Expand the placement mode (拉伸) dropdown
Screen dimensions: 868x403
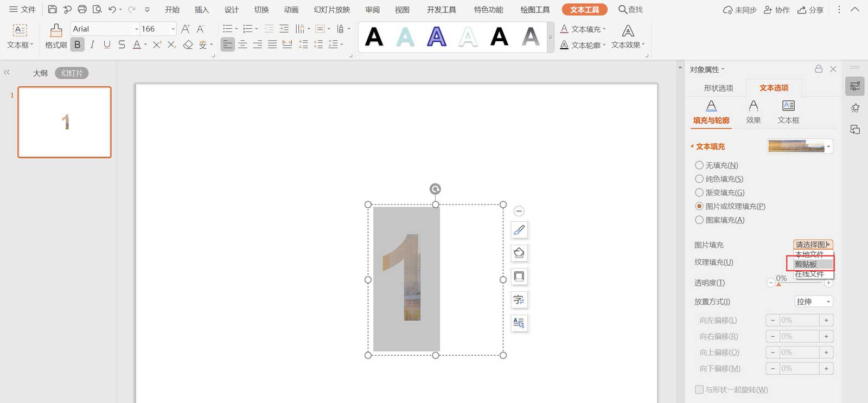[813, 302]
